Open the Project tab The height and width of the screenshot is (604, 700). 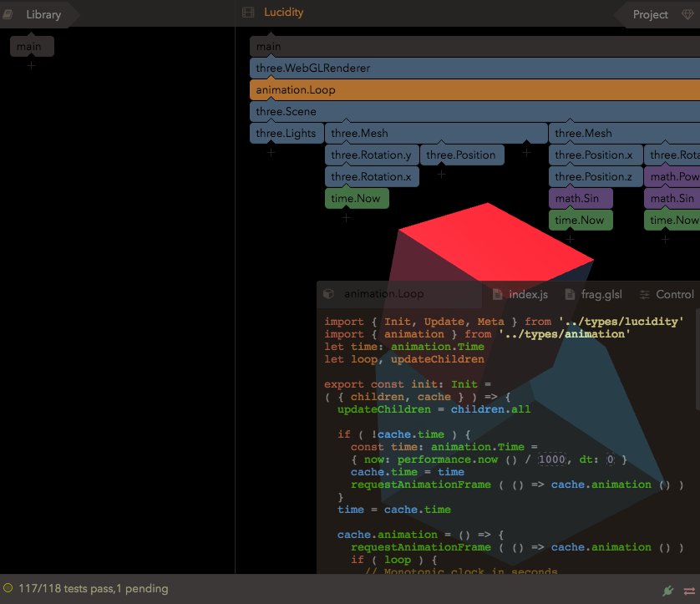click(x=650, y=15)
